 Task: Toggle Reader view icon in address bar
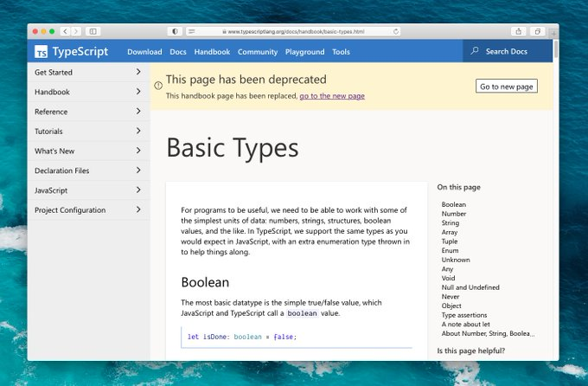pos(192,31)
